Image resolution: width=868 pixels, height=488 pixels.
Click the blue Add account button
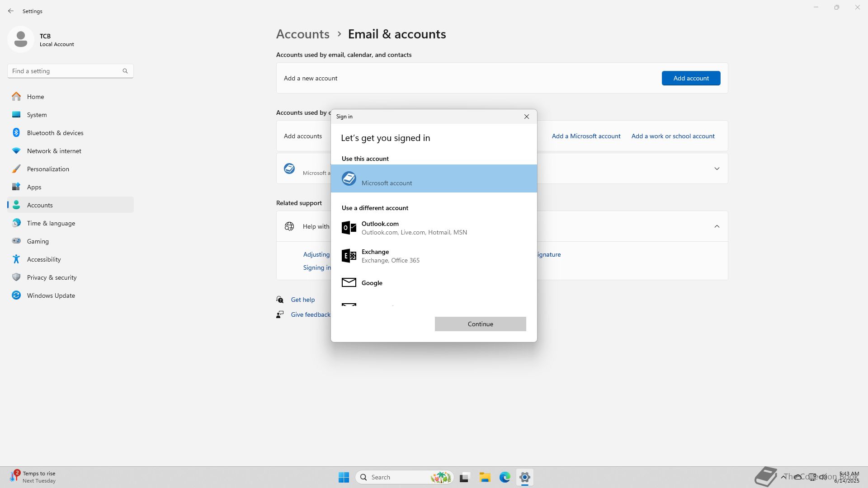(690, 78)
